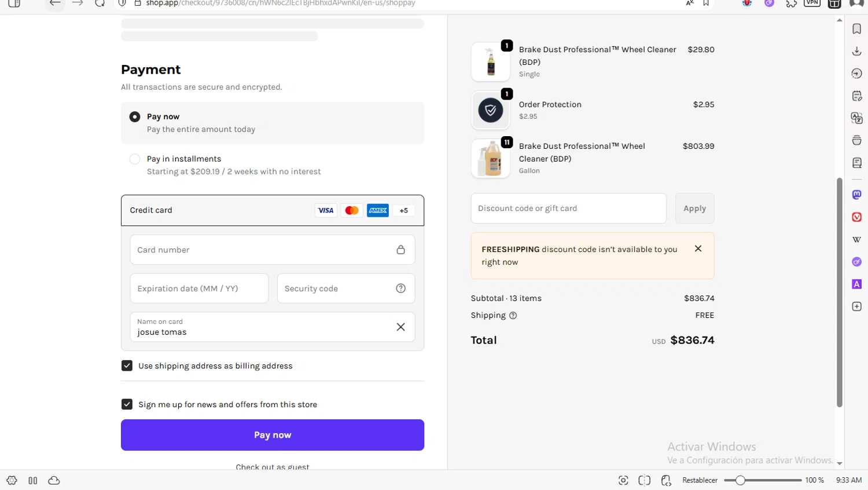The height and width of the screenshot is (490, 868).
Task: Click the scroll down arrow at page bottom
Action: pyautogui.click(x=840, y=463)
